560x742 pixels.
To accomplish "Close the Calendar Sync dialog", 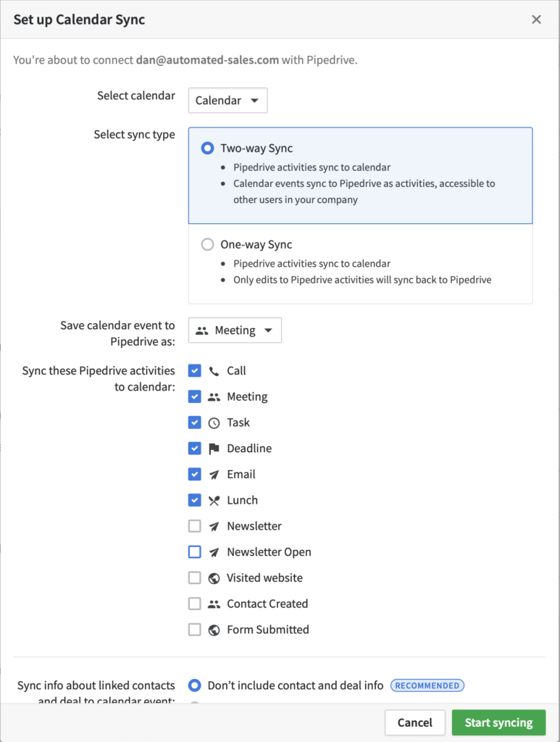I will pyautogui.click(x=536, y=20).
